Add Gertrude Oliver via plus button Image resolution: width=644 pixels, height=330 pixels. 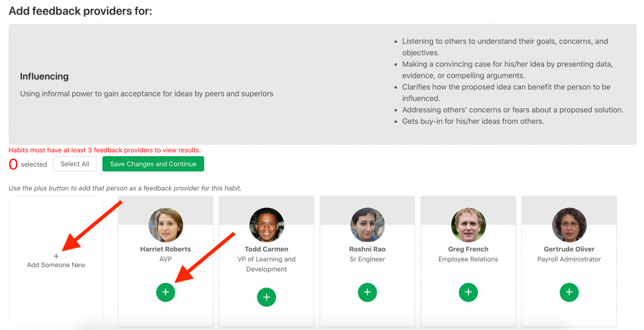point(569,292)
